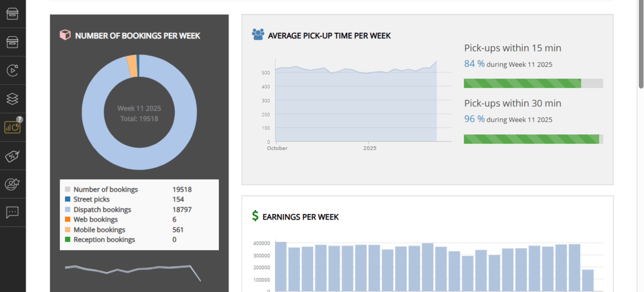Click the 'Pick-ups within 30 min' heading
Screen dimensions: 644x292
(513, 103)
